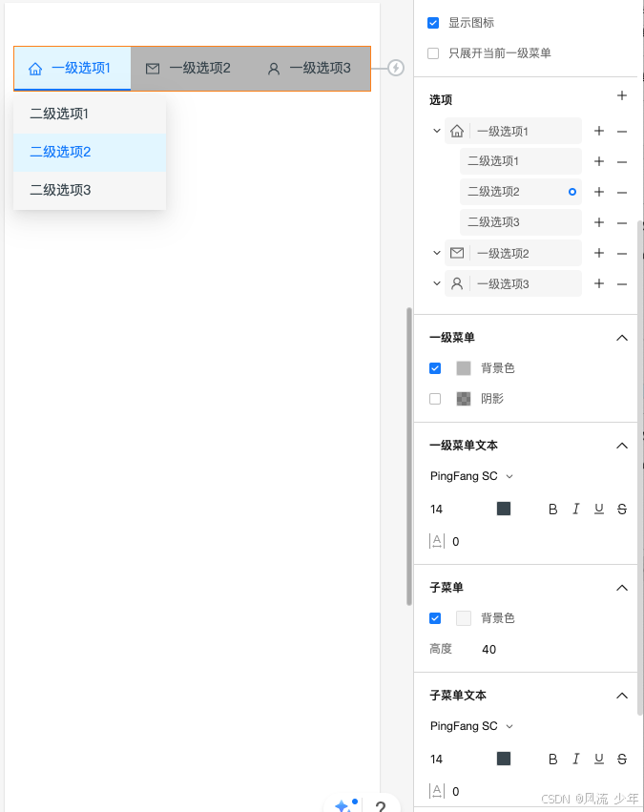Pick the 子菜单 background color swatch
The height and width of the screenshot is (812, 644).
464,618
